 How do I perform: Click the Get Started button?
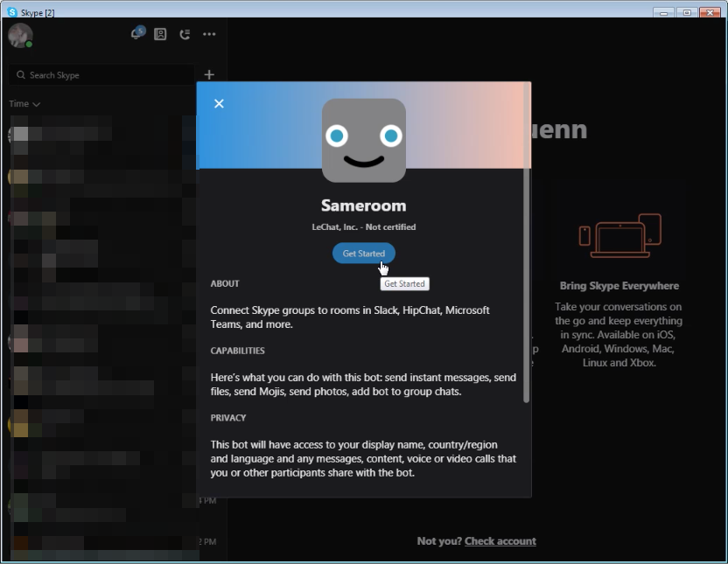click(363, 254)
